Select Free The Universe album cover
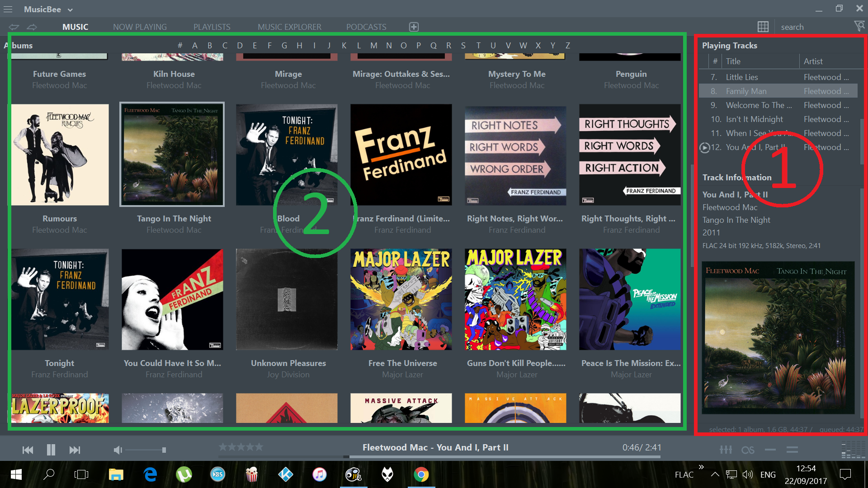This screenshot has width=868, height=488. point(401,299)
